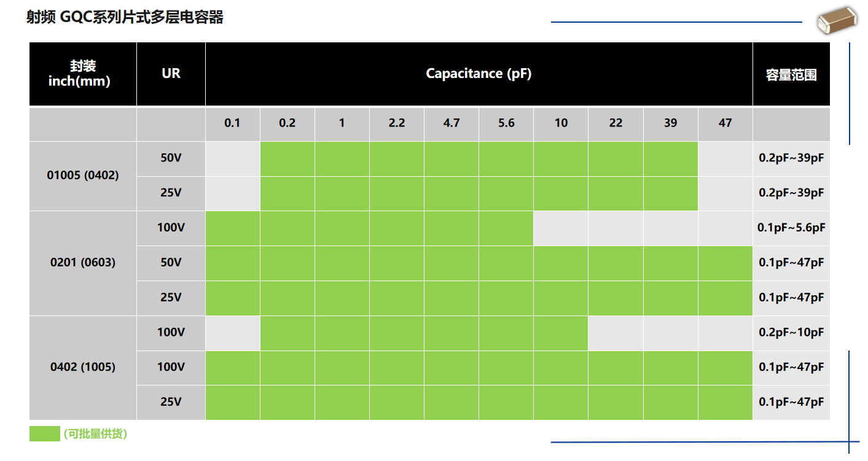Click the 可批量供货 legend label

[x=95, y=434]
